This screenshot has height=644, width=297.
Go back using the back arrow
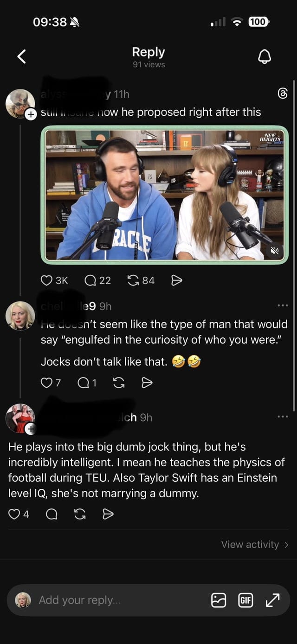(21, 56)
